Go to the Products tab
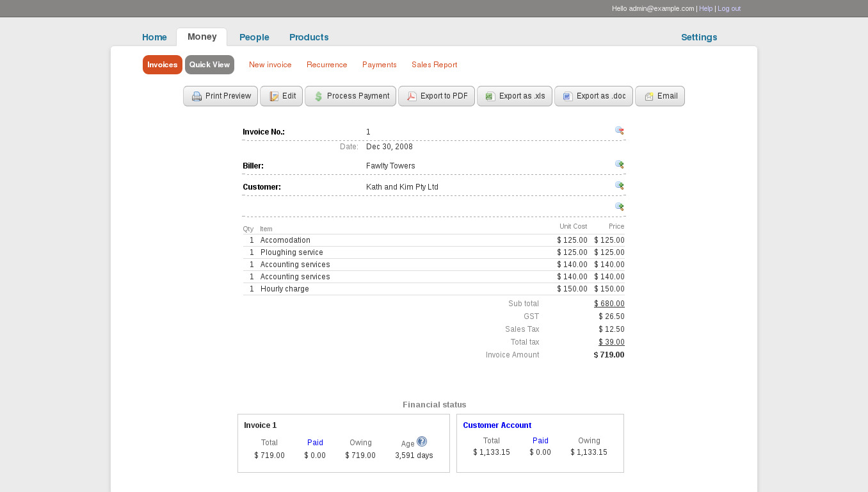The width and height of the screenshot is (868, 492). pos(309,37)
